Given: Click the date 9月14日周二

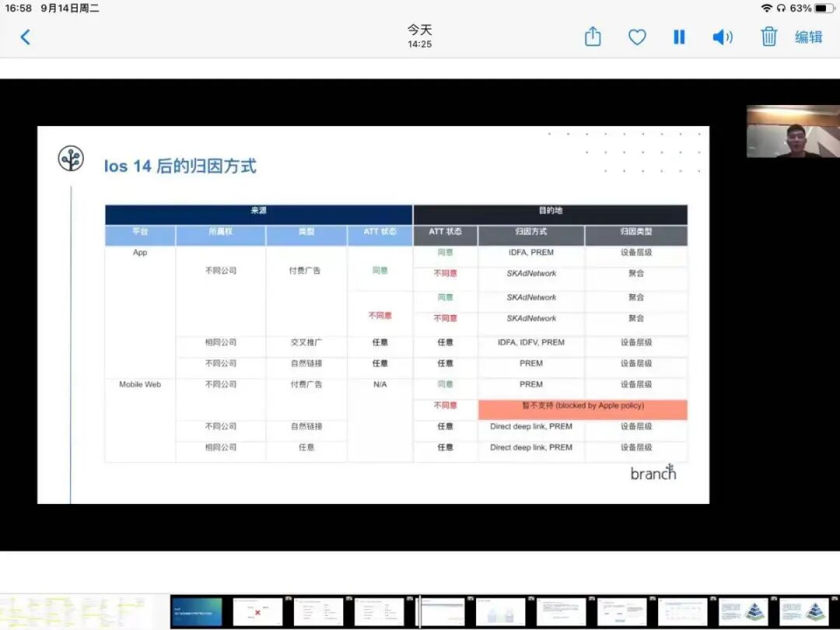Looking at the screenshot, I should pos(70,8).
